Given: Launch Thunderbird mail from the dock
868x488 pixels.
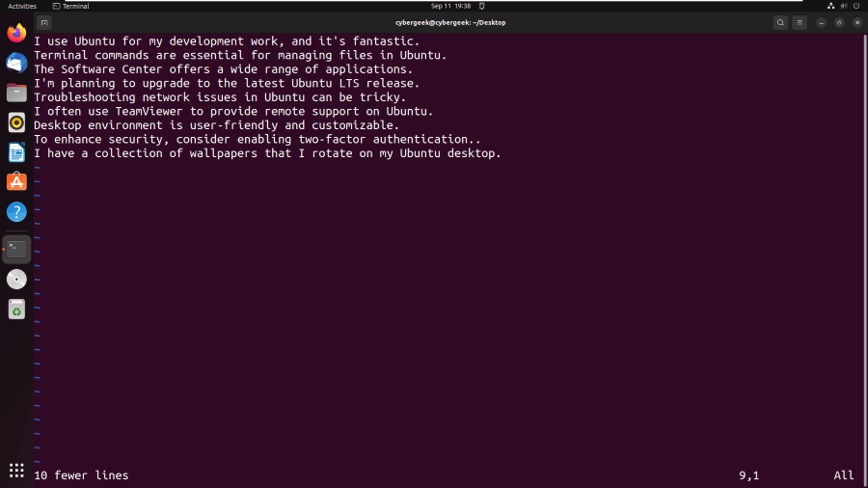Looking at the screenshot, I should point(16,63).
